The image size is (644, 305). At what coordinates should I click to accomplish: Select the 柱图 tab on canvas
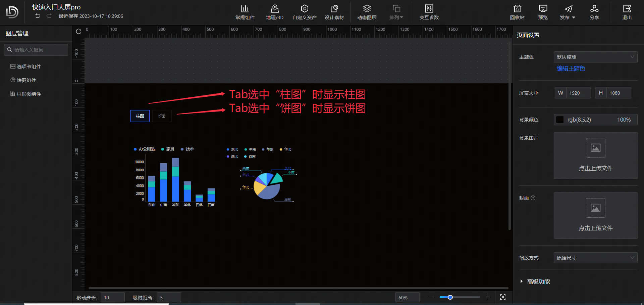[x=140, y=116]
